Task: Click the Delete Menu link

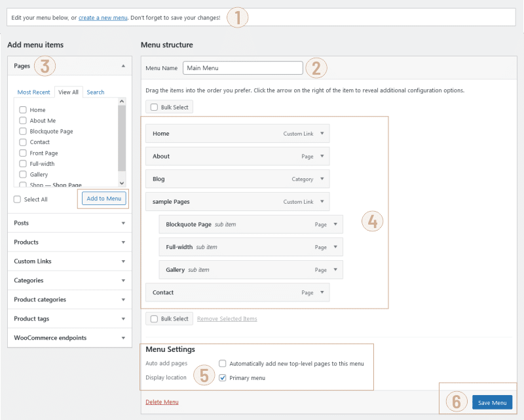Action: [162, 402]
